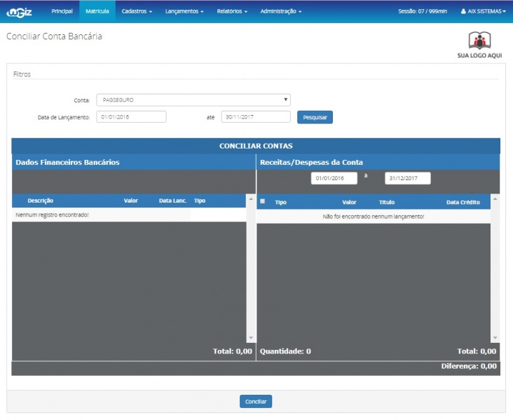Go to the Principal tab
513x420 pixels.
pyautogui.click(x=62, y=11)
